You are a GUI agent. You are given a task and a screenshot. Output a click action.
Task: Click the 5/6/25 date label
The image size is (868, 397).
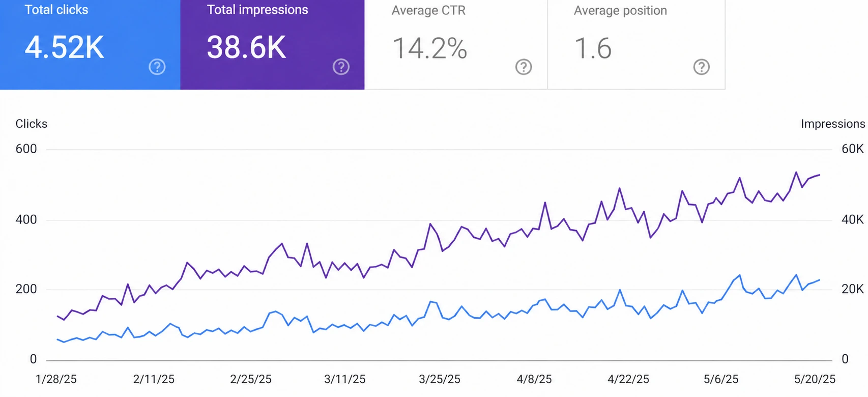(x=721, y=379)
